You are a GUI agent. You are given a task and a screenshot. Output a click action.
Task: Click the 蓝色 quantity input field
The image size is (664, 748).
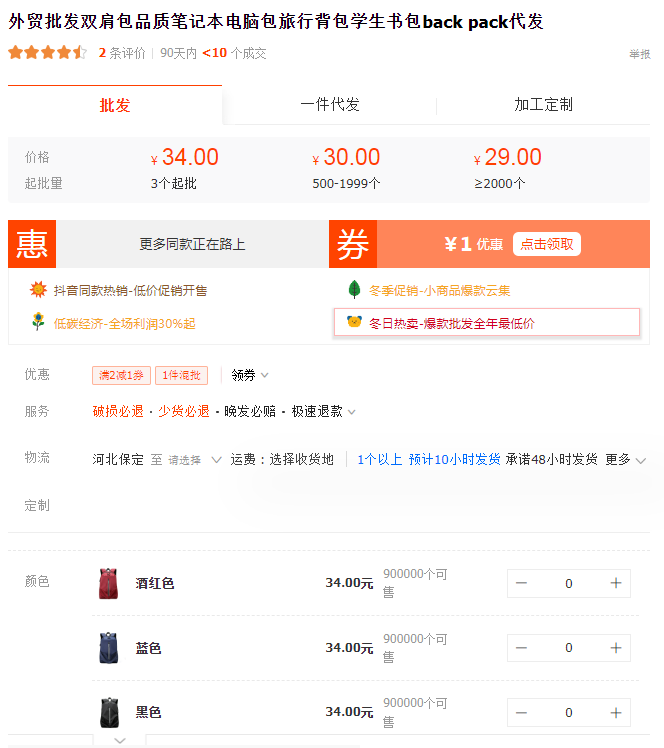pyautogui.click(x=569, y=648)
